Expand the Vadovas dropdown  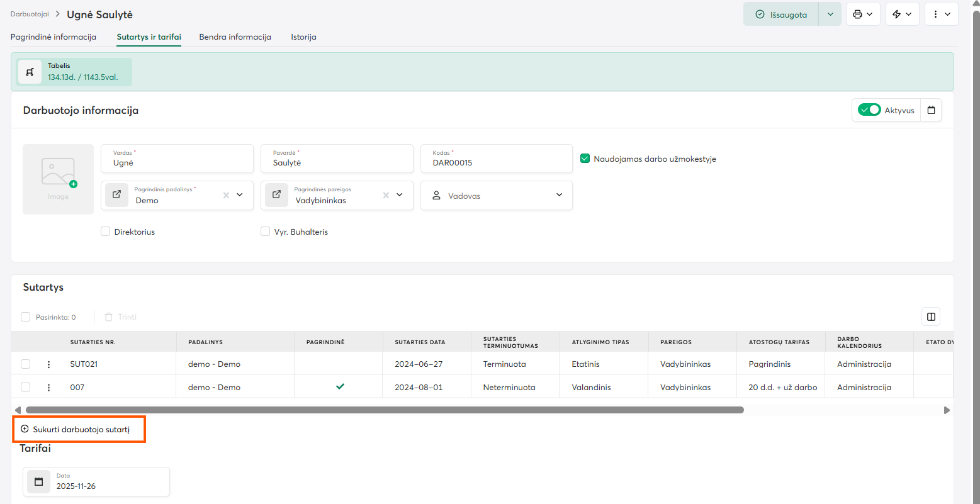click(559, 195)
